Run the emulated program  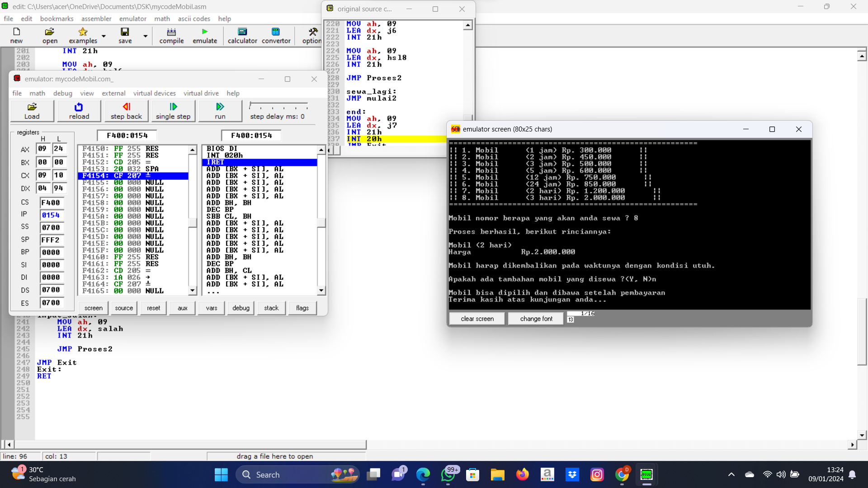pyautogui.click(x=220, y=111)
